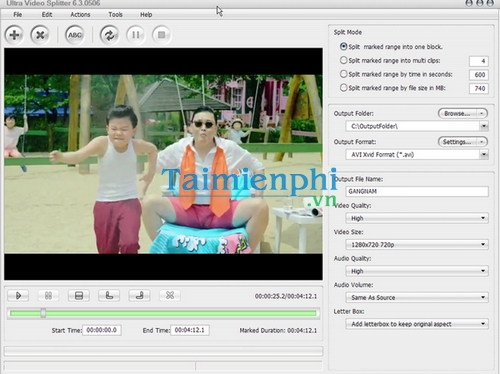
Task: Open the Tools menu
Action: (x=115, y=15)
